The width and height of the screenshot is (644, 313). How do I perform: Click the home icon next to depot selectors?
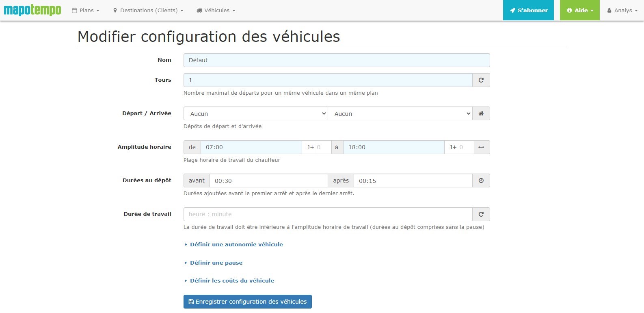click(481, 114)
